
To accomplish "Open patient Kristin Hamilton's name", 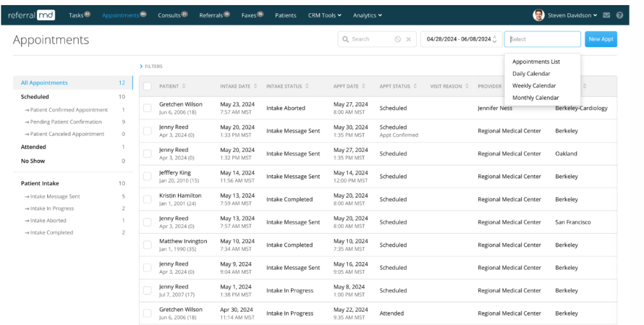I will (180, 195).
